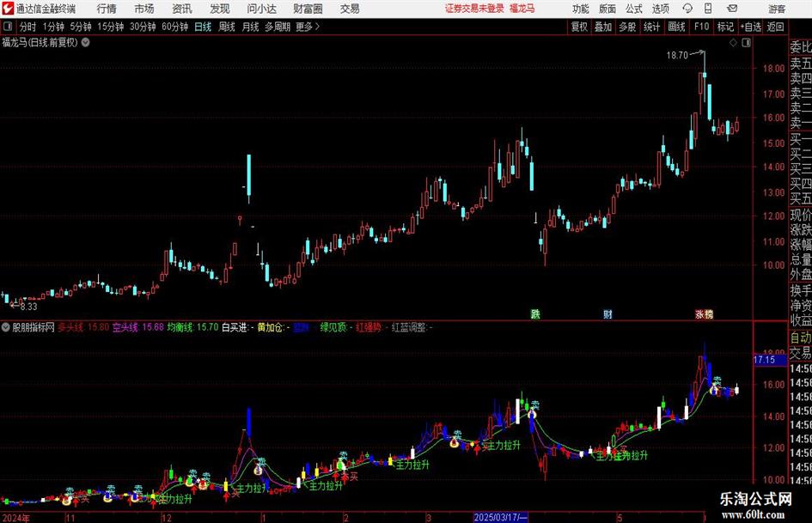Click the 2025/03/17 date marker on timeline
812x523 pixels.
(500, 517)
